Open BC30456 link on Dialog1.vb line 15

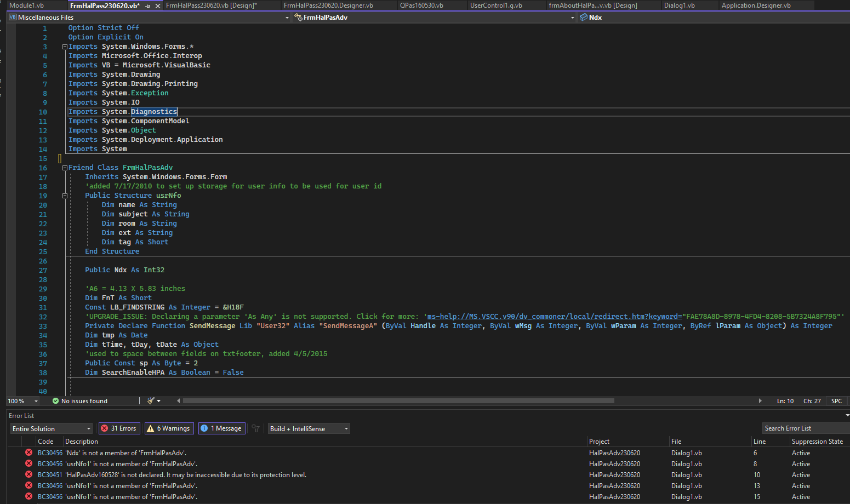50,497
